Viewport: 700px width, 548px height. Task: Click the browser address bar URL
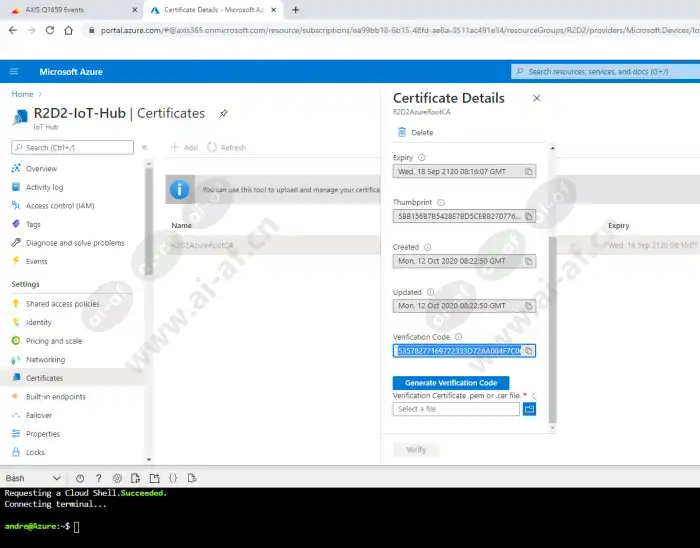[x=400, y=30]
